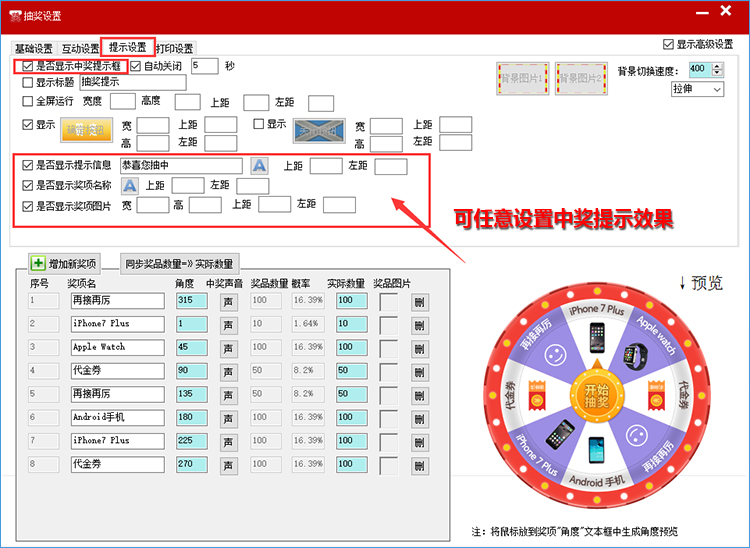Click 同步奖品数量=》实际数量 button
This screenshot has height=548, width=750.
[179, 264]
